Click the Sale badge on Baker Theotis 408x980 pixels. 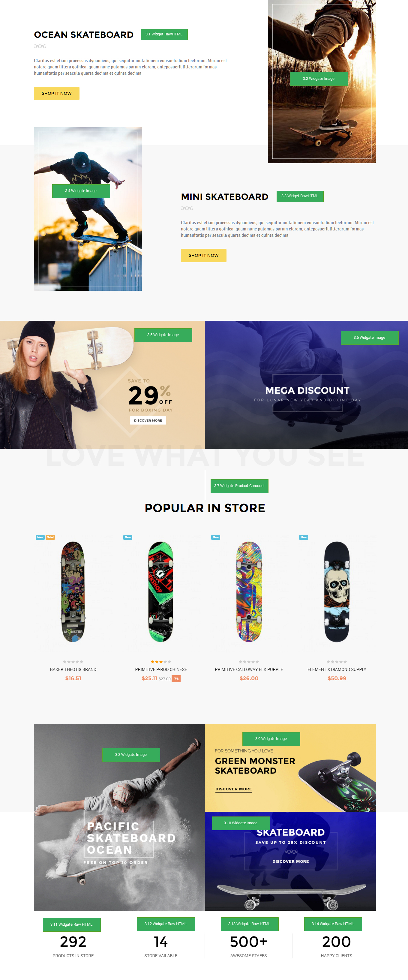coord(50,537)
